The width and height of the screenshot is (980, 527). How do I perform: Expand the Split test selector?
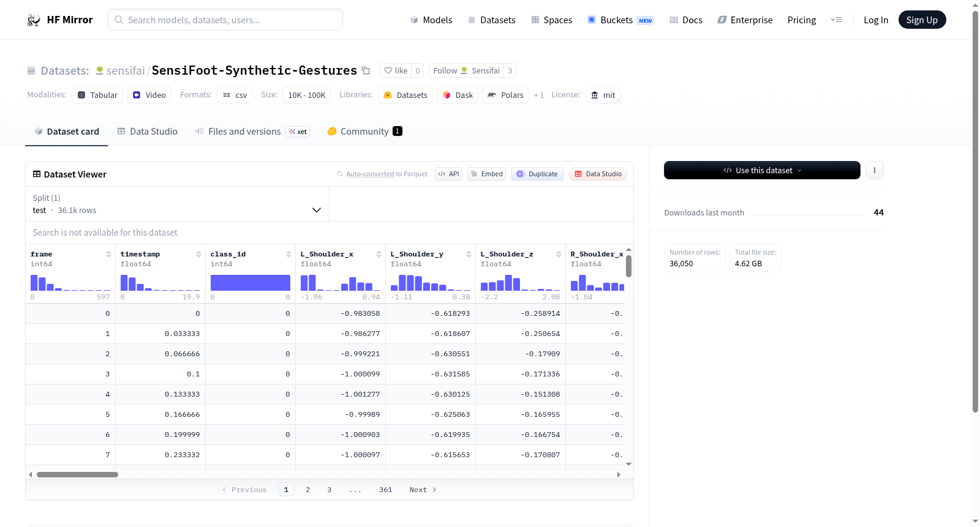pos(178,204)
